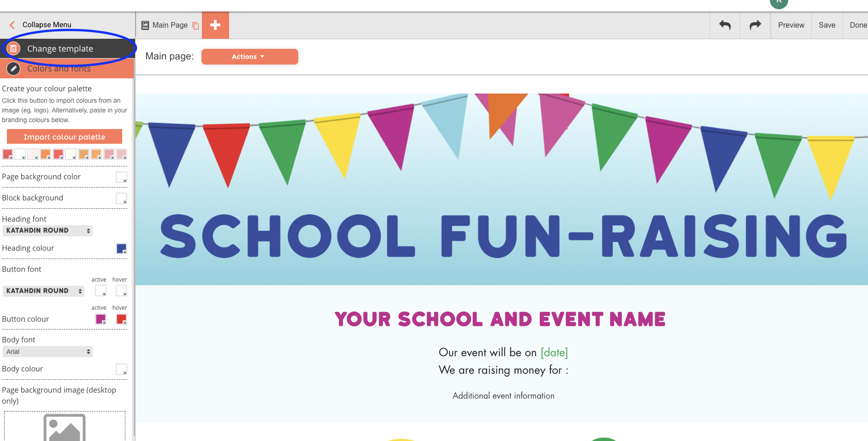Click the green [date] placeholder text
Viewport: 868px width, 441px height.
click(554, 353)
